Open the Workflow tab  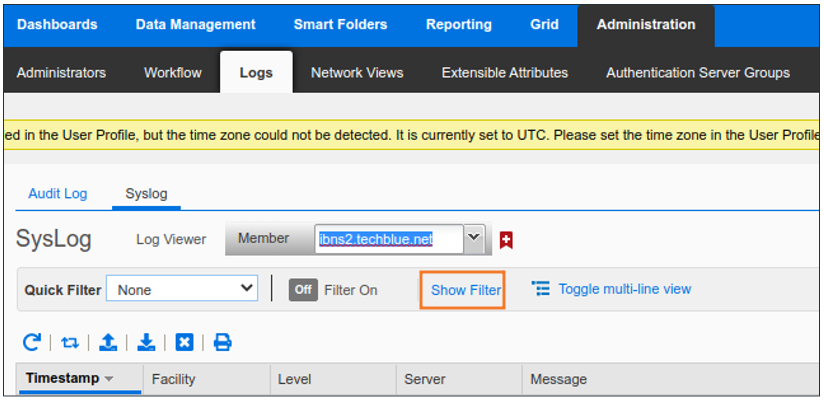coord(172,72)
